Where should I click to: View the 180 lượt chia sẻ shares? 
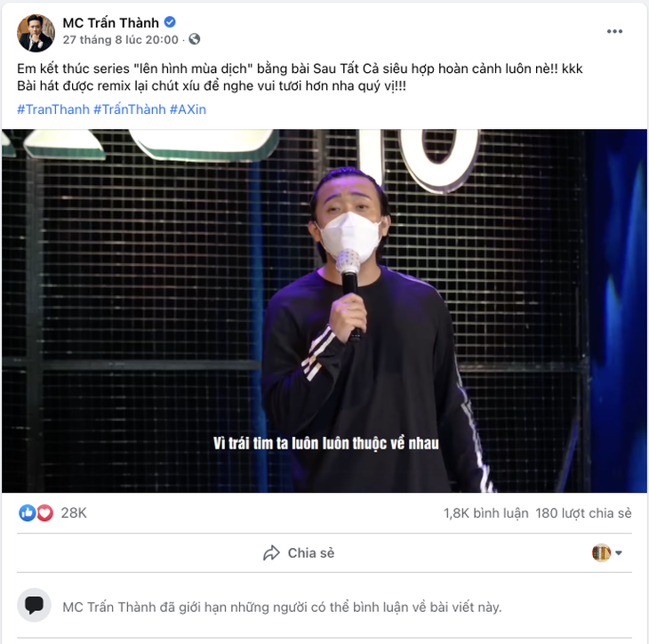coord(584,513)
